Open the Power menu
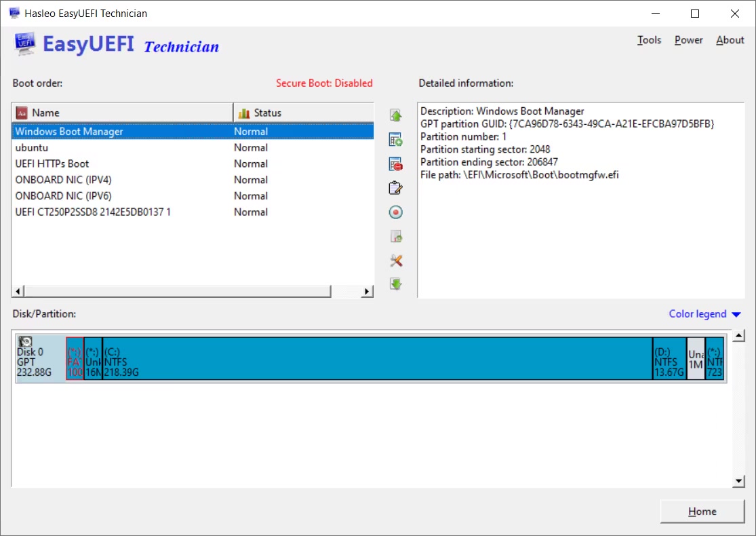Viewport: 756px width, 536px height. tap(688, 40)
